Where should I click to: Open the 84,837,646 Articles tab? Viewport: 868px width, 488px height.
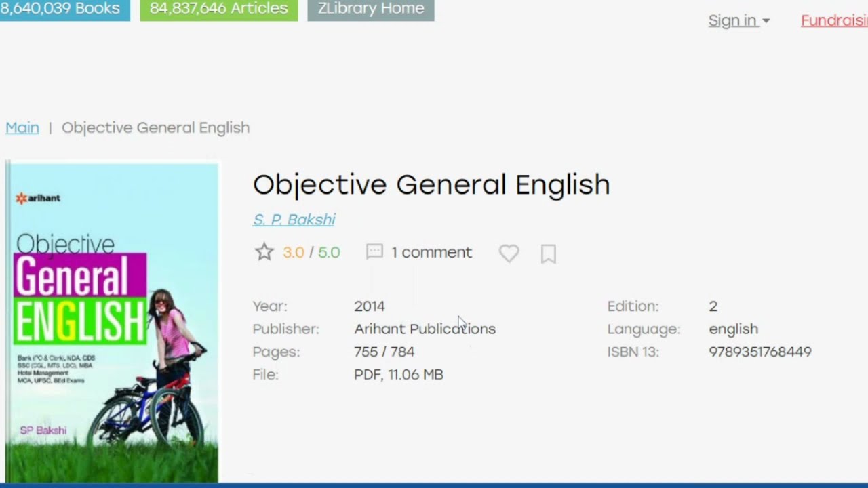218,9
